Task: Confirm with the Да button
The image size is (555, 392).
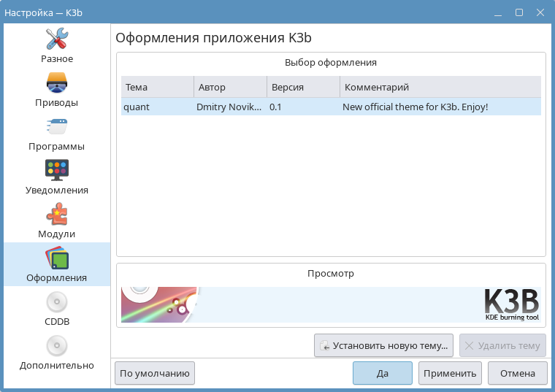Action: tap(382, 373)
